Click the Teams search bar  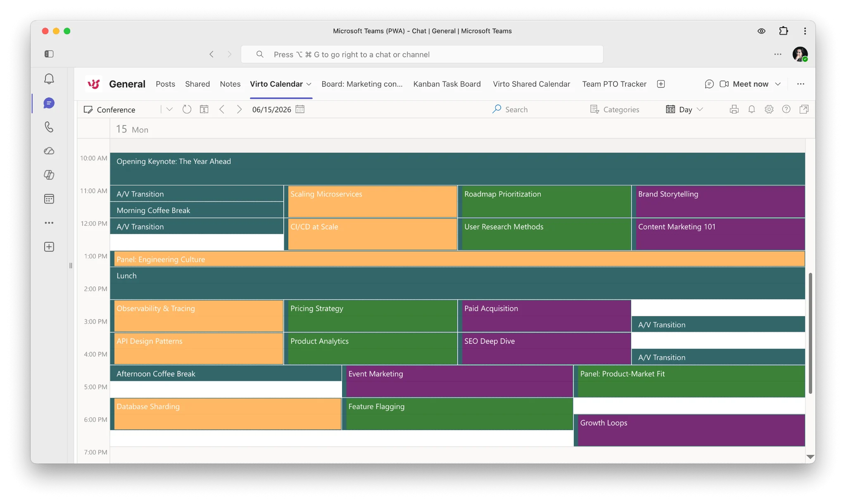click(x=422, y=54)
